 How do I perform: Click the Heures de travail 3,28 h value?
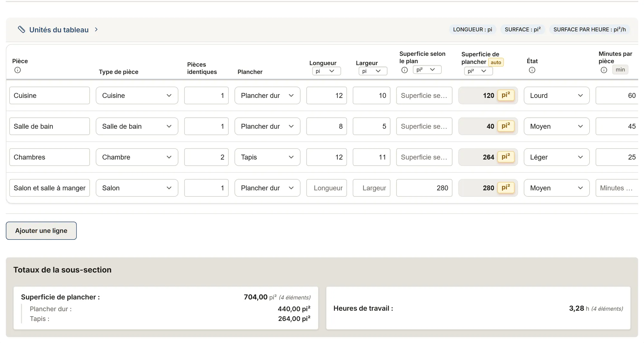(x=579, y=309)
